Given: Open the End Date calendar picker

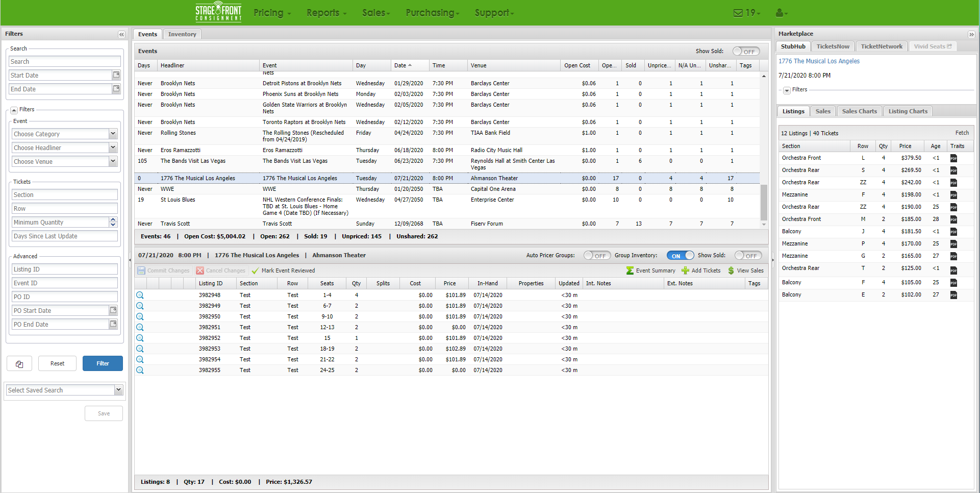Looking at the screenshot, I should coord(116,89).
